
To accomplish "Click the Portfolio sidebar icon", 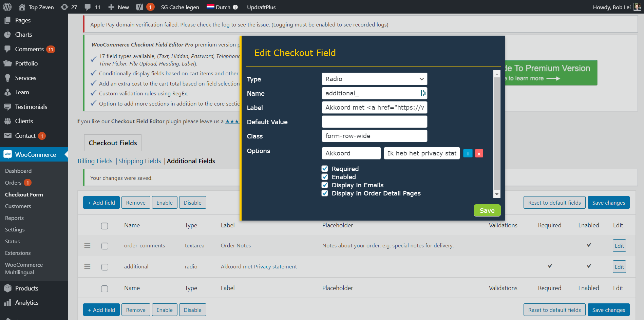I will pyautogui.click(x=7, y=63).
